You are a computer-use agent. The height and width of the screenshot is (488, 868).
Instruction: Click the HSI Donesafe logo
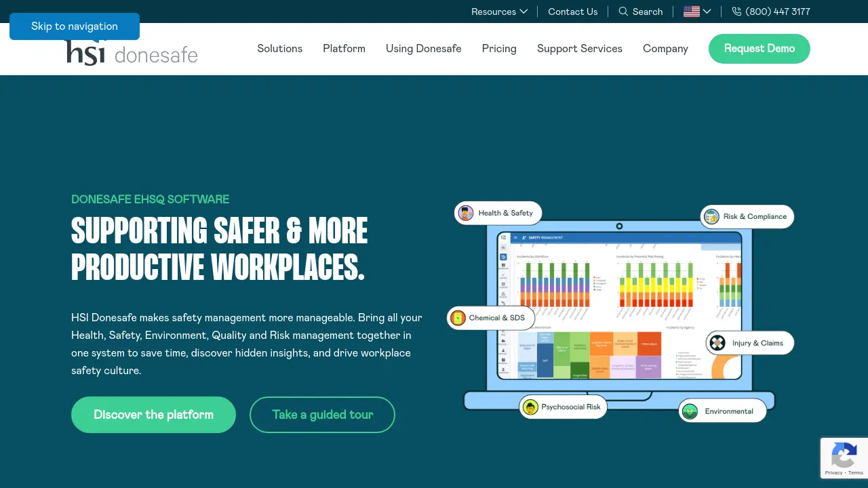click(132, 52)
